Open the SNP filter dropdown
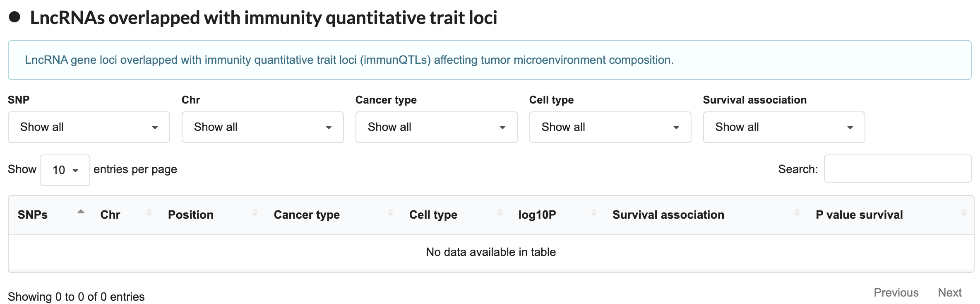This screenshot has width=980, height=304. coord(89,127)
